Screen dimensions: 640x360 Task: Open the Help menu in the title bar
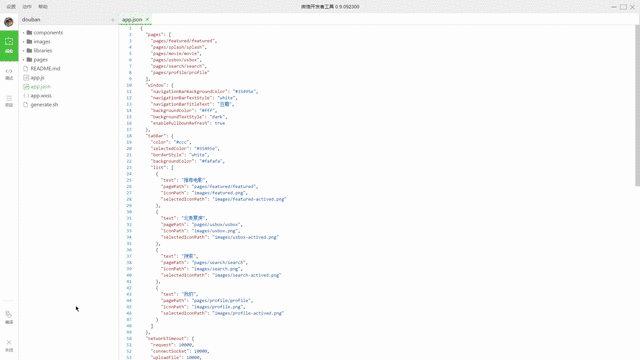tap(43, 7)
